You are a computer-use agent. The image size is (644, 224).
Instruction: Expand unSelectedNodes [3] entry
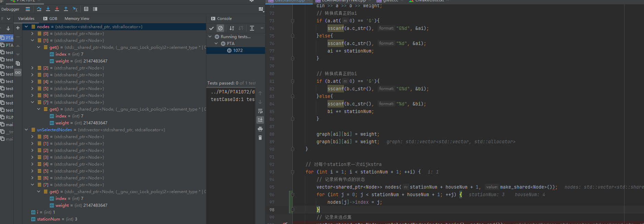click(32, 157)
